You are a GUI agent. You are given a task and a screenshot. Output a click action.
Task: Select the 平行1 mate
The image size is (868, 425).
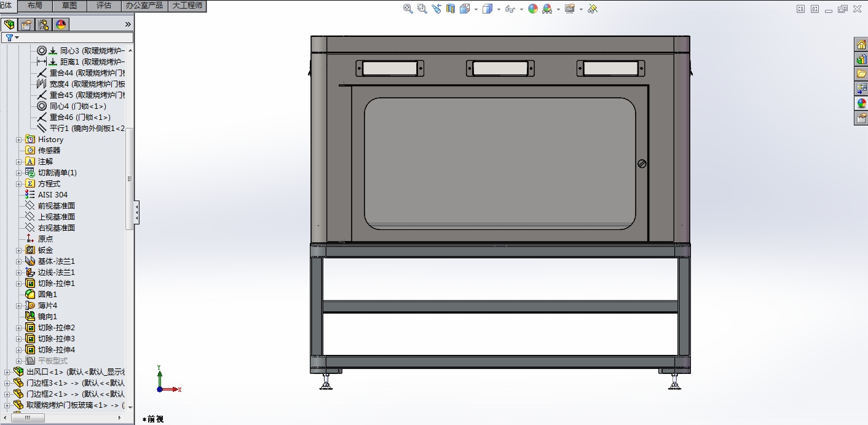coord(81,128)
